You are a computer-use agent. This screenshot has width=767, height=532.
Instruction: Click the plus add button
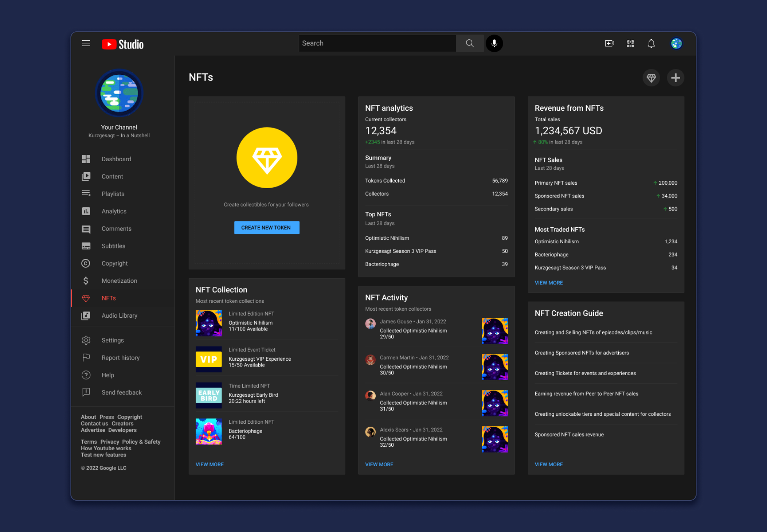click(x=675, y=78)
